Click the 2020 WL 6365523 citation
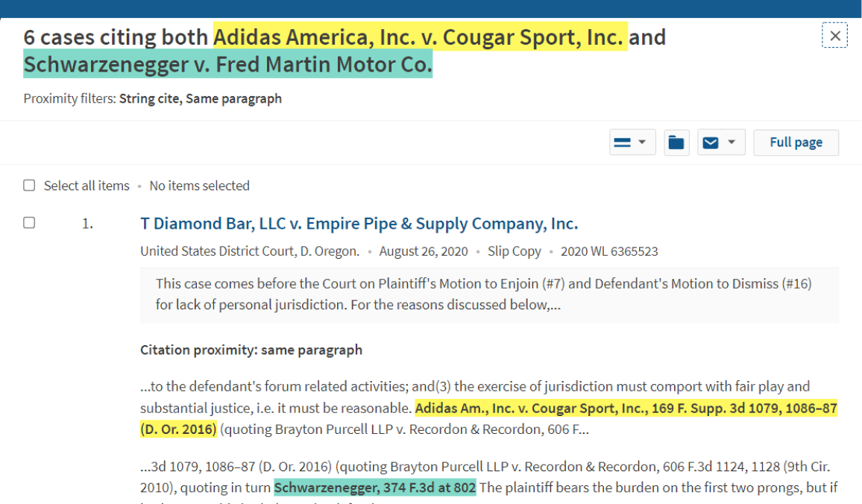This screenshot has width=862, height=504. 609,252
